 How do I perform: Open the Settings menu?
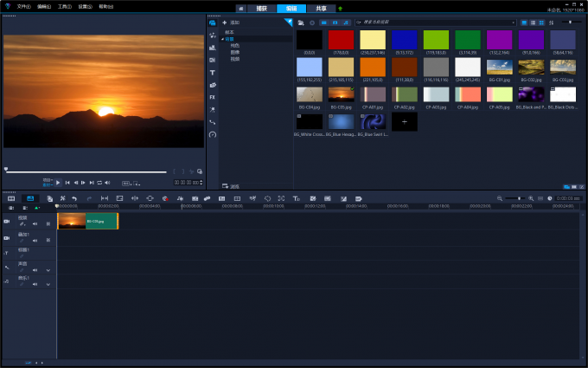[x=85, y=7]
